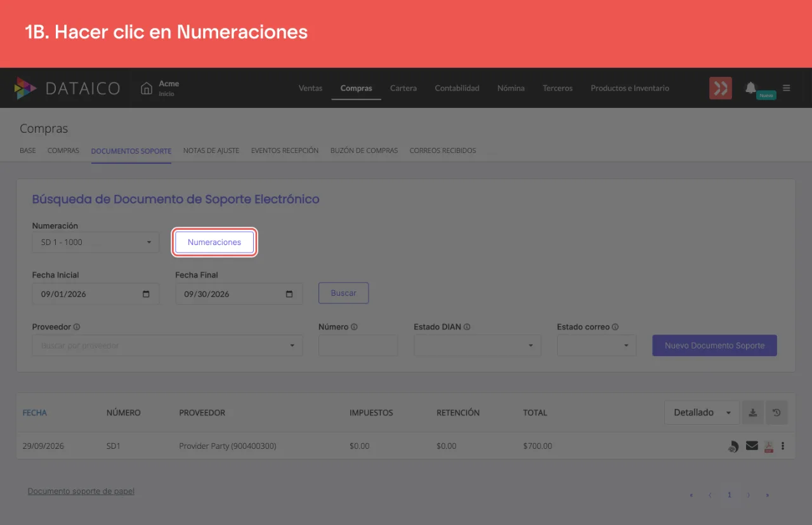Screen dimensions: 812x525
Task: Click page number 1
Action: pos(730,495)
